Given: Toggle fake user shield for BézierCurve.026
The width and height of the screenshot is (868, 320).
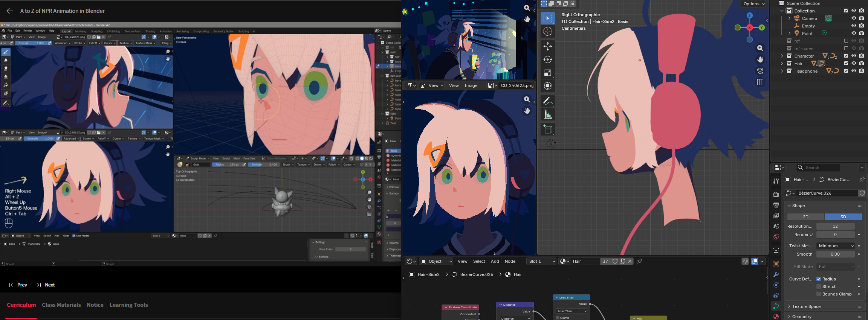Looking at the screenshot, I should click(862, 193).
